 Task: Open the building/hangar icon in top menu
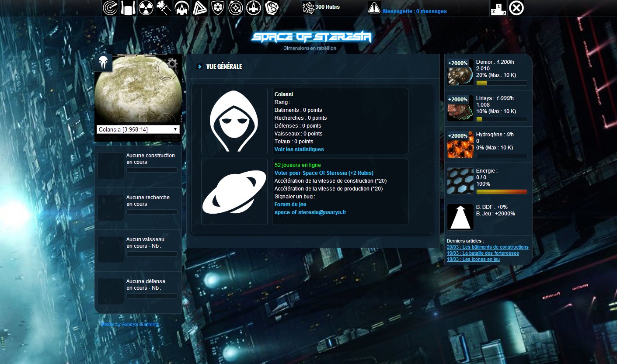point(128,8)
